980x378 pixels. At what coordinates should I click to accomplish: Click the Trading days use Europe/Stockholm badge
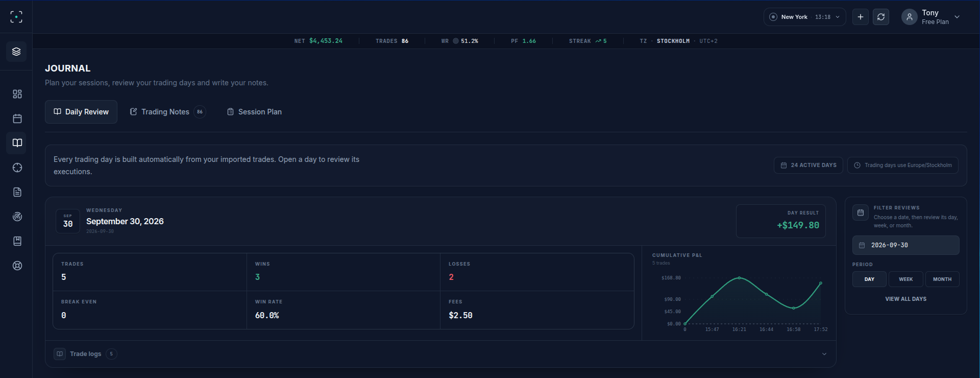pos(903,165)
